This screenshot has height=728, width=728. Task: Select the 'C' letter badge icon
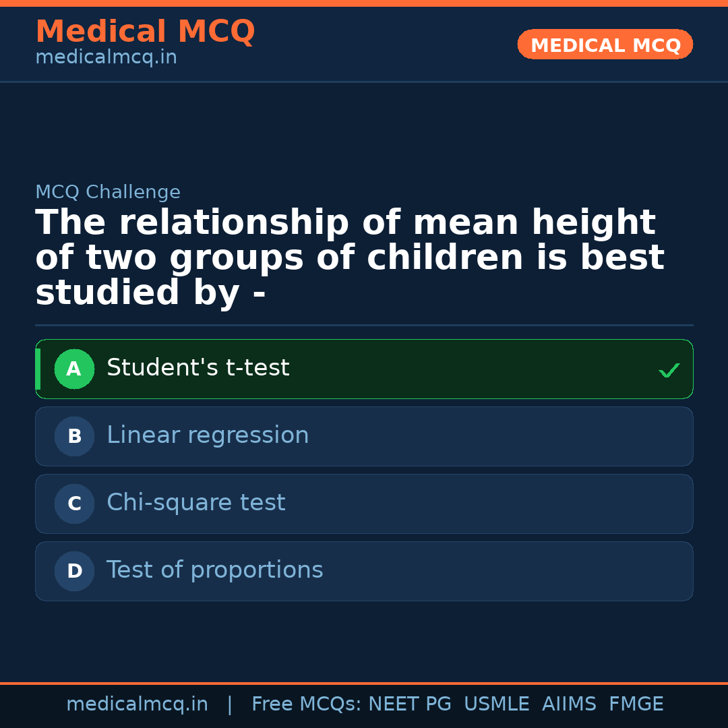(74, 504)
